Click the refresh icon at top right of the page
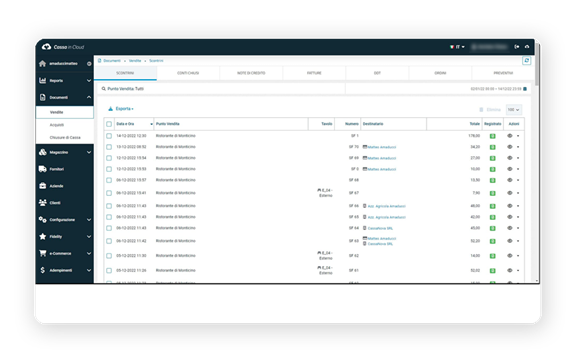576x362 pixels. pyautogui.click(x=526, y=61)
